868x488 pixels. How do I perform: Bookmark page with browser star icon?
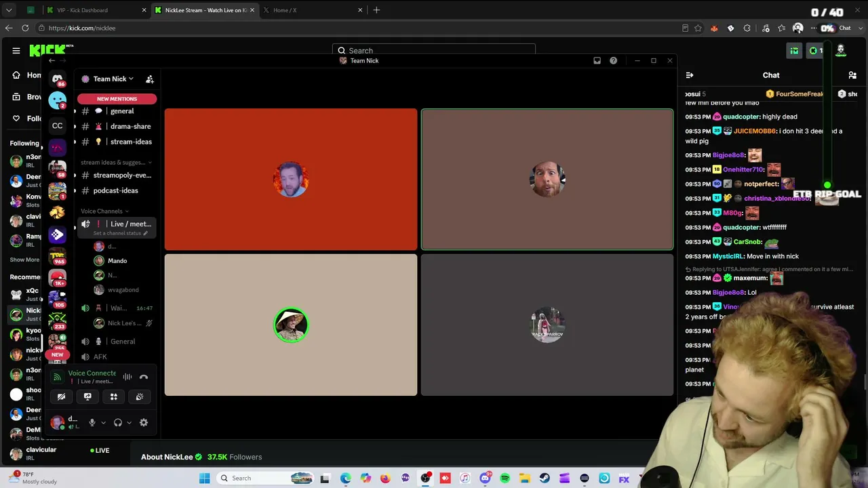pyautogui.click(x=698, y=28)
